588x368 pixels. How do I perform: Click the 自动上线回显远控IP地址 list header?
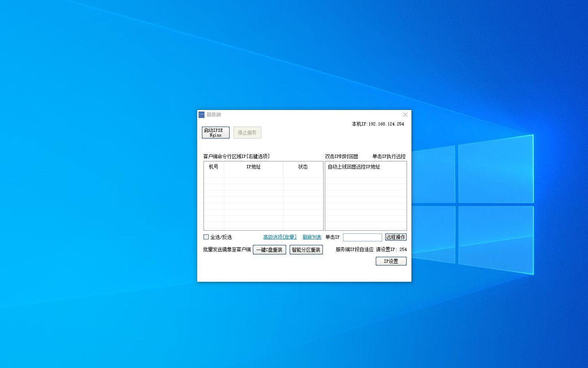coord(366,167)
